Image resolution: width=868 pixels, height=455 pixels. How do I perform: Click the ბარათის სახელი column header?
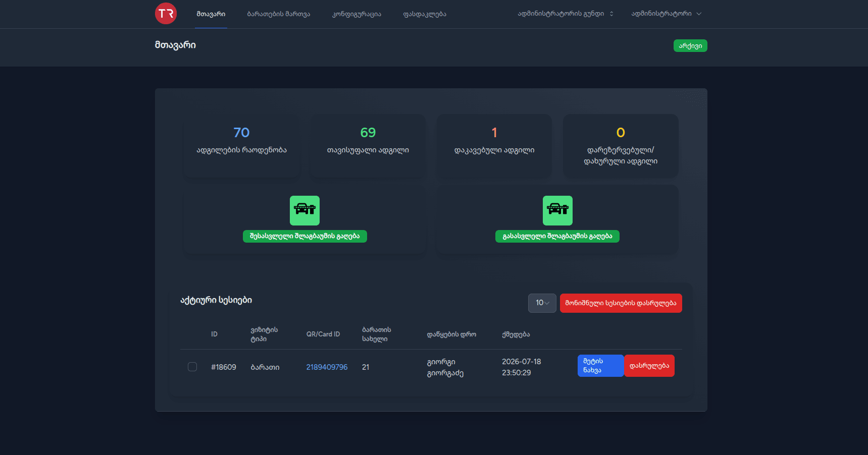tap(376, 334)
